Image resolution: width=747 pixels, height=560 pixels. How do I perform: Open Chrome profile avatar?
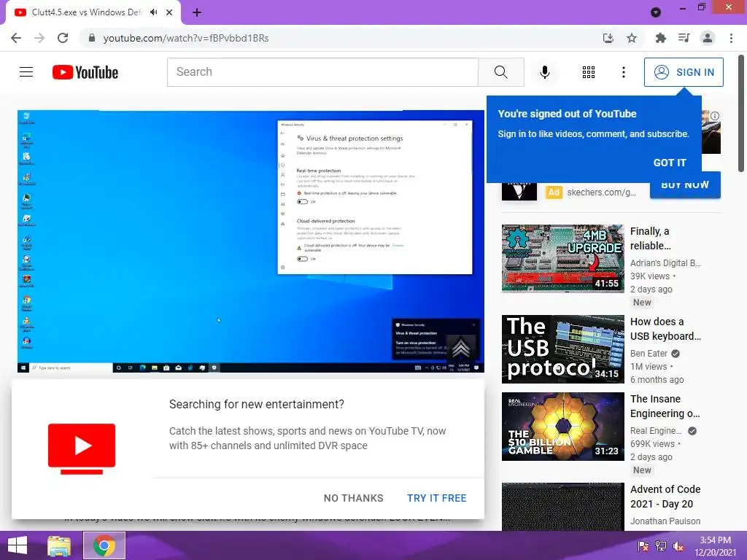click(708, 38)
